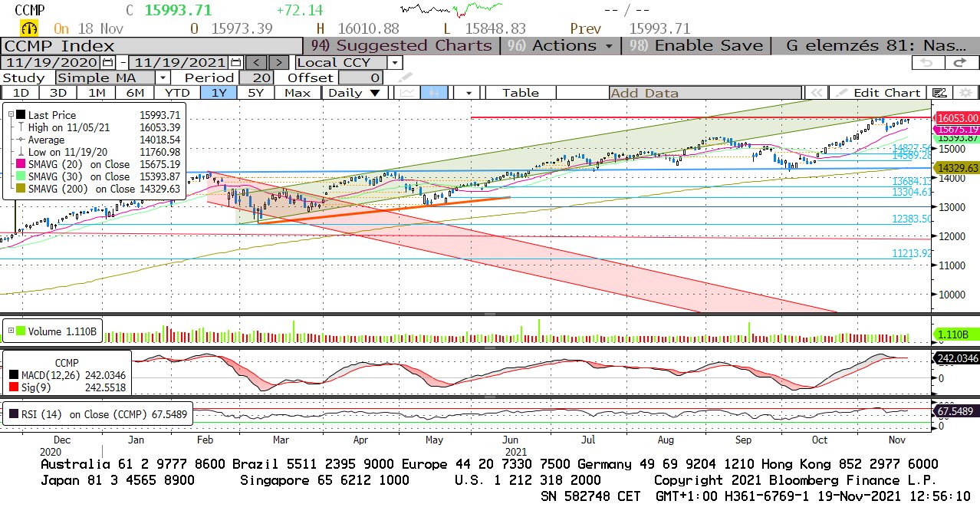
Task: Open the start date calendar picker icon
Action: 108,62
